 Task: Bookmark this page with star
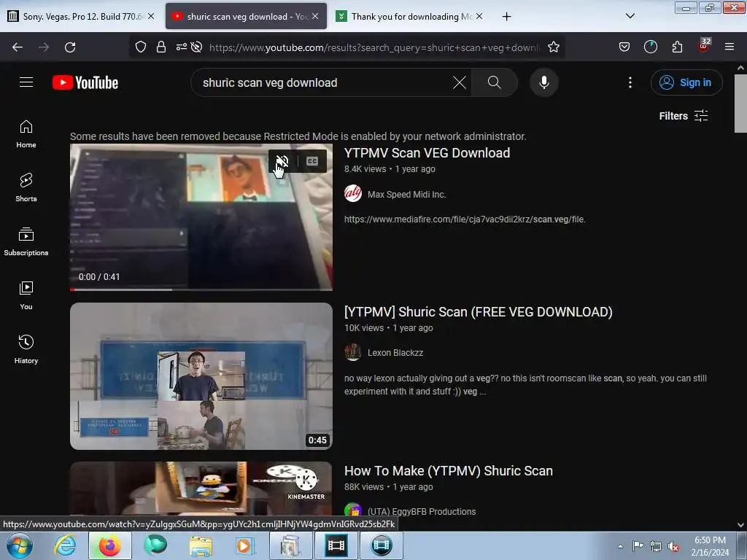[x=553, y=47]
